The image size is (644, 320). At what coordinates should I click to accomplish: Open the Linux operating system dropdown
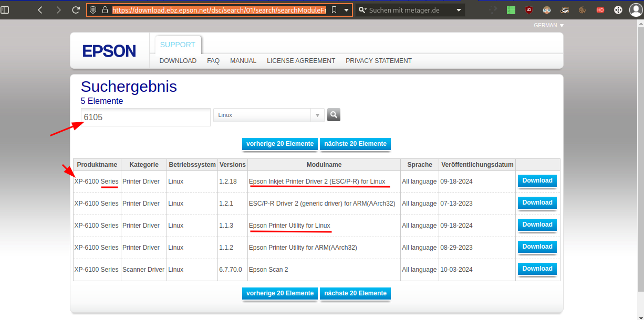268,115
